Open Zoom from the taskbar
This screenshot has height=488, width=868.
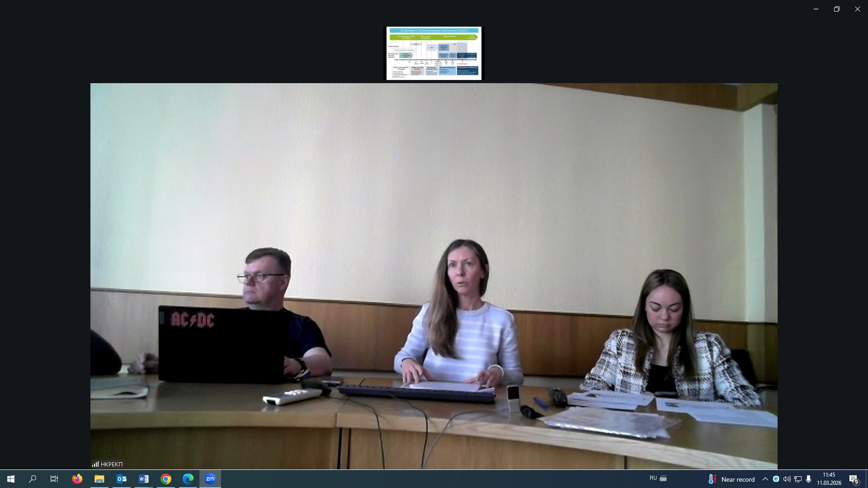click(x=210, y=479)
